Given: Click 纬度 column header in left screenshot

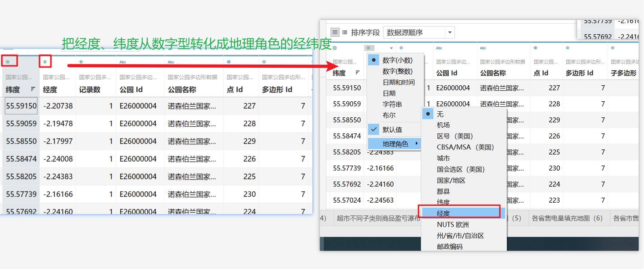Looking at the screenshot, I should (13, 90).
